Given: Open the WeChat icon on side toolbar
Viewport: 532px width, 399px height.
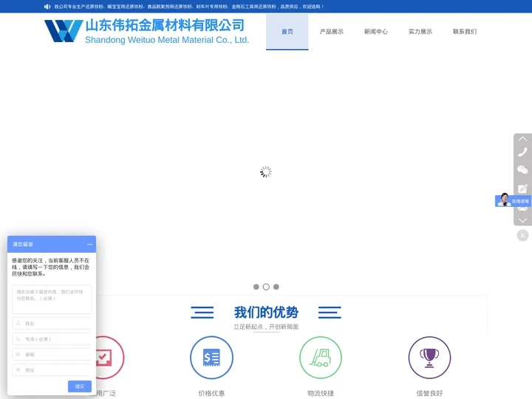Looking at the screenshot, I should click(x=522, y=170).
